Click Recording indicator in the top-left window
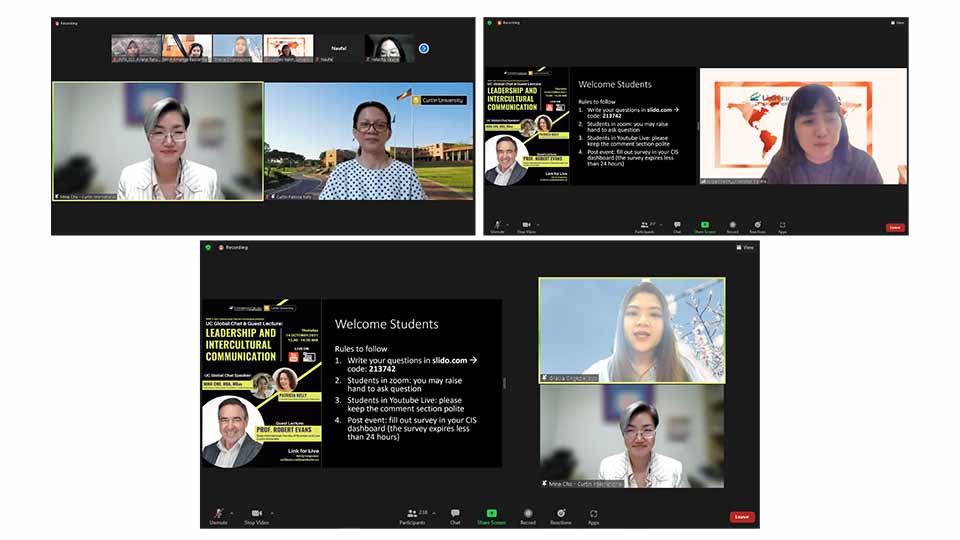Viewport: 960px width, 540px height. pyautogui.click(x=67, y=23)
